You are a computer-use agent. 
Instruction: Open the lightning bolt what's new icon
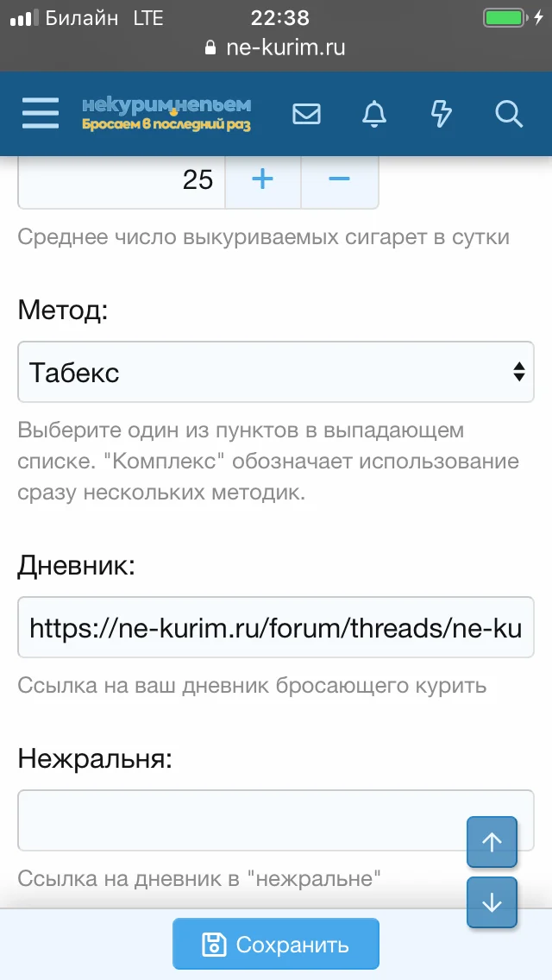[441, 114]
